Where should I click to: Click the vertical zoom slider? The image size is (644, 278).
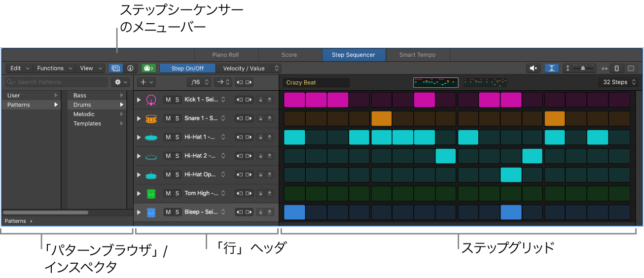point(582,69)
